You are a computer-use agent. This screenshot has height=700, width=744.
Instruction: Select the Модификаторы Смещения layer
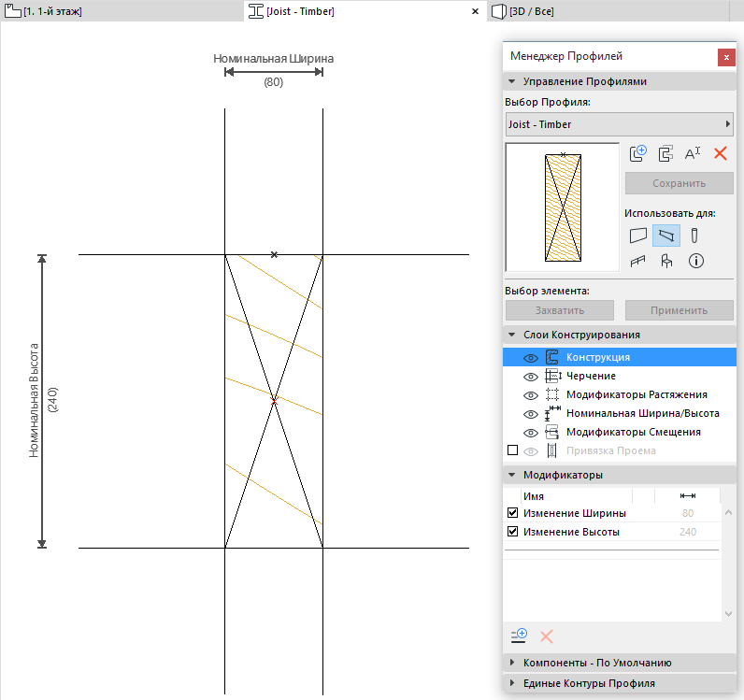[633, 432]
